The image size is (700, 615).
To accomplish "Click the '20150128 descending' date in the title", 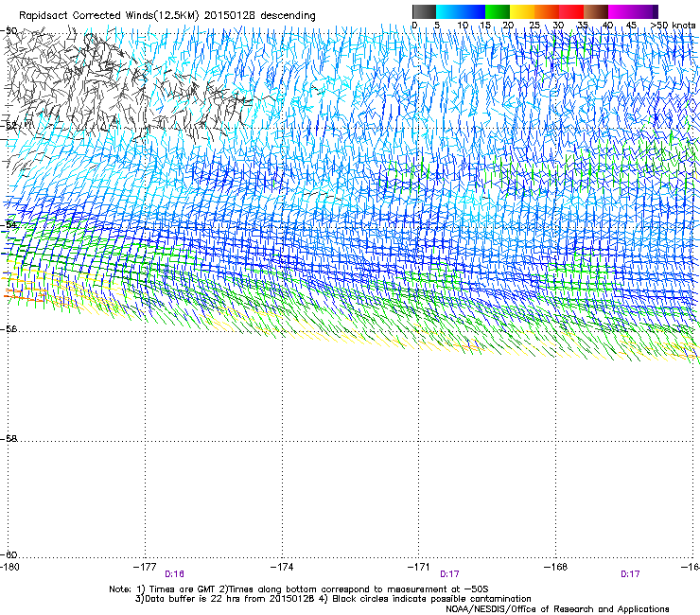I will tap(260, 16).
